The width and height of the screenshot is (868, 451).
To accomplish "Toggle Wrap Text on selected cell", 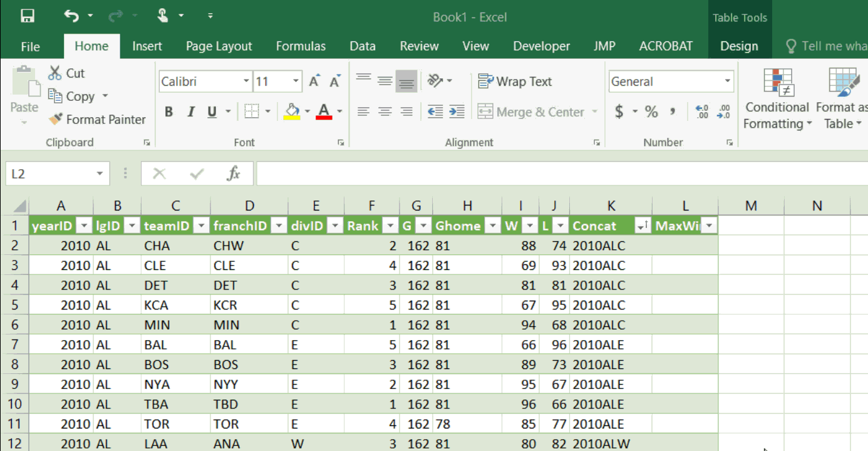I will tap(515, 81).
